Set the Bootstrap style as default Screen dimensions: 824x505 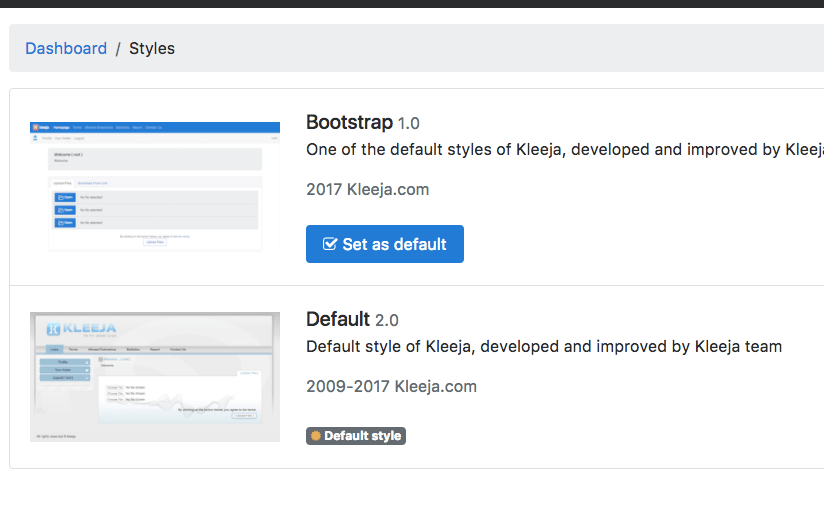385,244
